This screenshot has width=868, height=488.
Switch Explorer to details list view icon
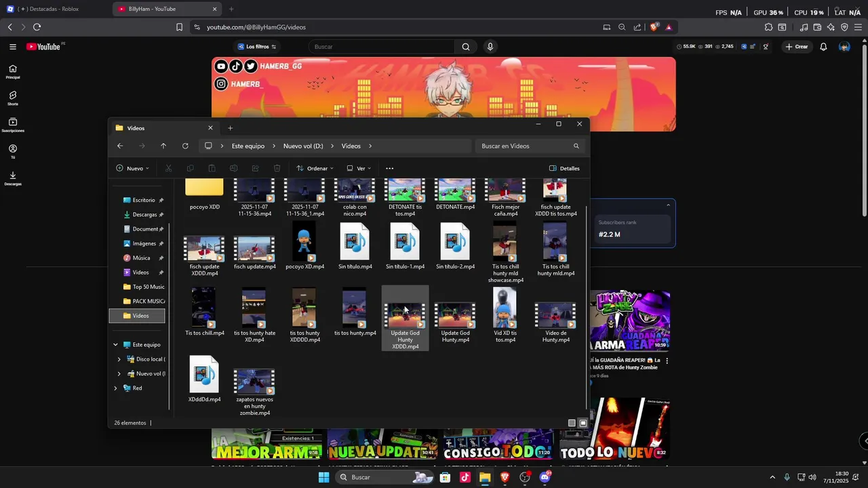[572, 423]
